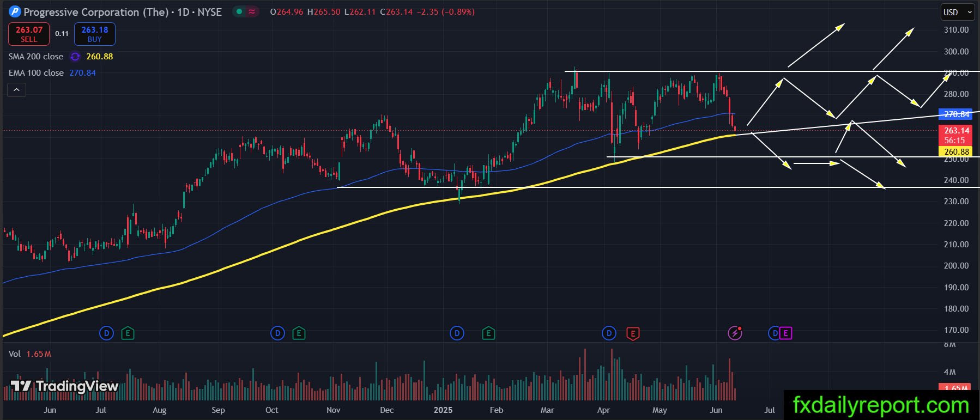Click the 210.00 price axis label
Image resolution: width=980 pixels, height=420 pixels.
957,245
